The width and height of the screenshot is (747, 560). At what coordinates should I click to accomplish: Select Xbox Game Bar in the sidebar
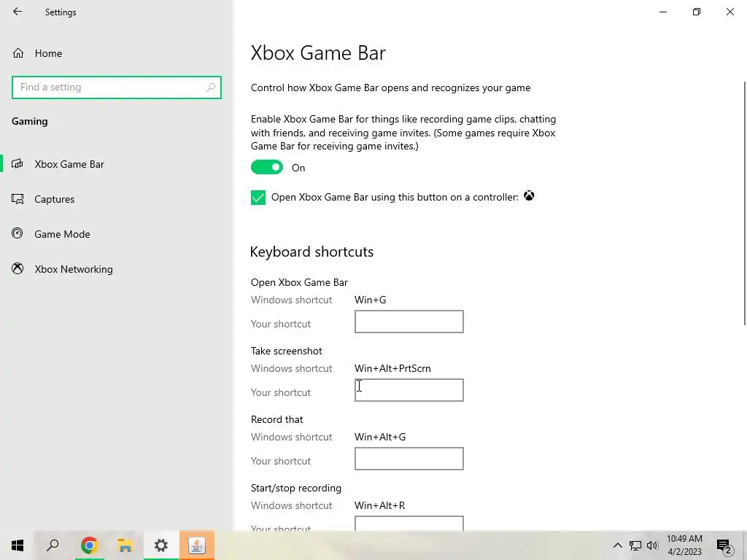[x=69, y=164]
